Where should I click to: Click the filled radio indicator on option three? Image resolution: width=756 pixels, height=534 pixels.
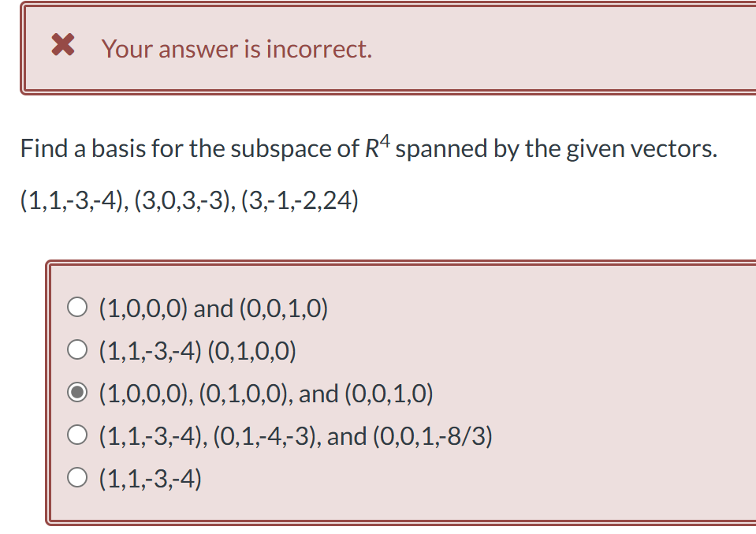pos(77,391)
